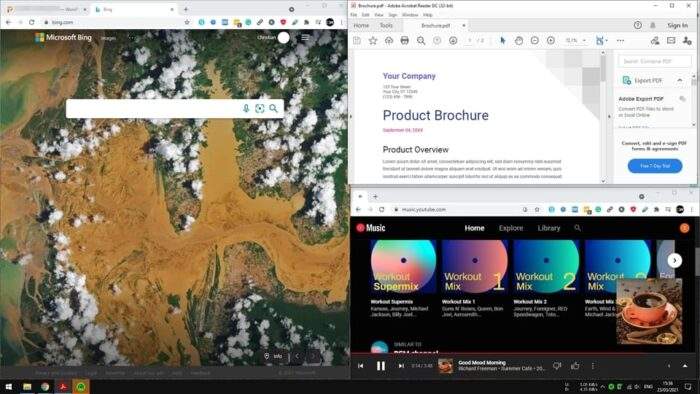This screenshot has width=700, height=394.
Task: Open the Library tab in YouTube Music
Action: (x=549, y=228)
